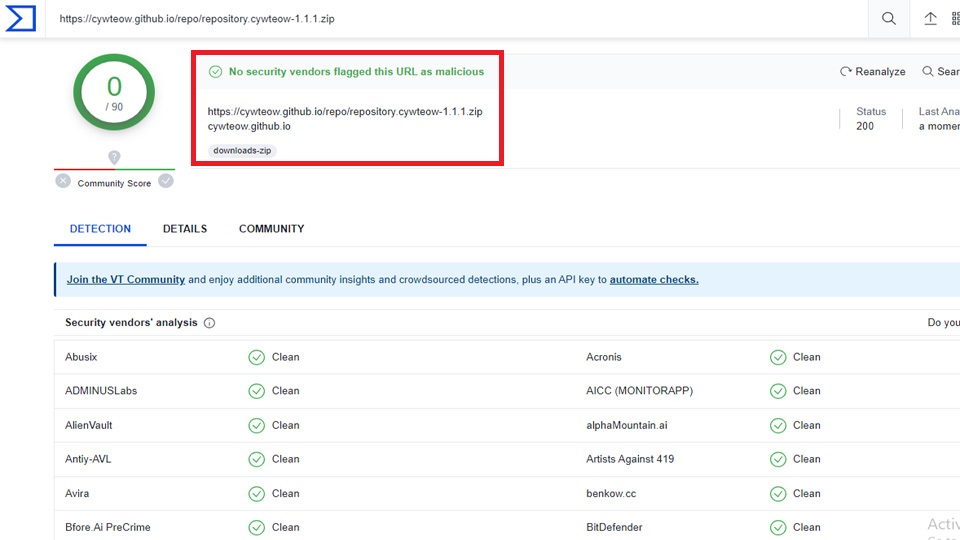Click the alphaMountain.ai vendor name
This screenshot has height=540, width=960.
[627, 425]
